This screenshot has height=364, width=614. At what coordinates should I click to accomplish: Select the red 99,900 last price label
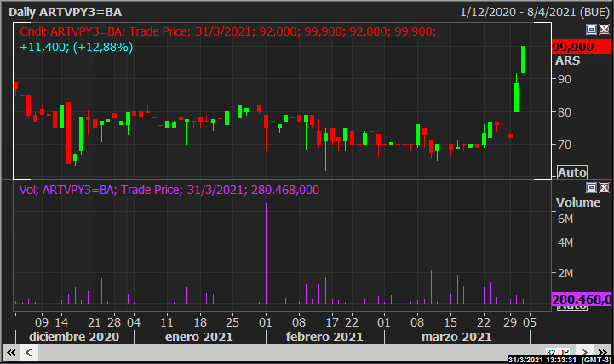[x=581, y=47]
